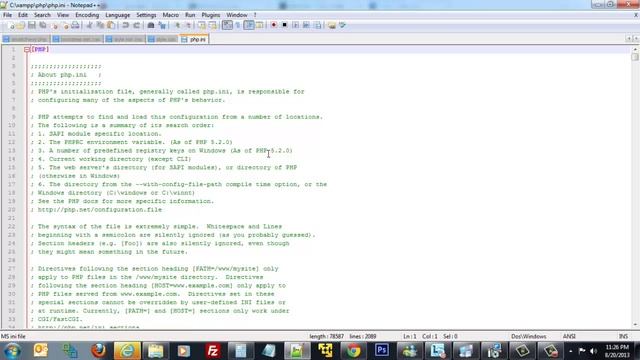This screenshot has width=640, height=360.
Task: Toggle the Word wrap toolbar button
Action: [x=227, y=25]
